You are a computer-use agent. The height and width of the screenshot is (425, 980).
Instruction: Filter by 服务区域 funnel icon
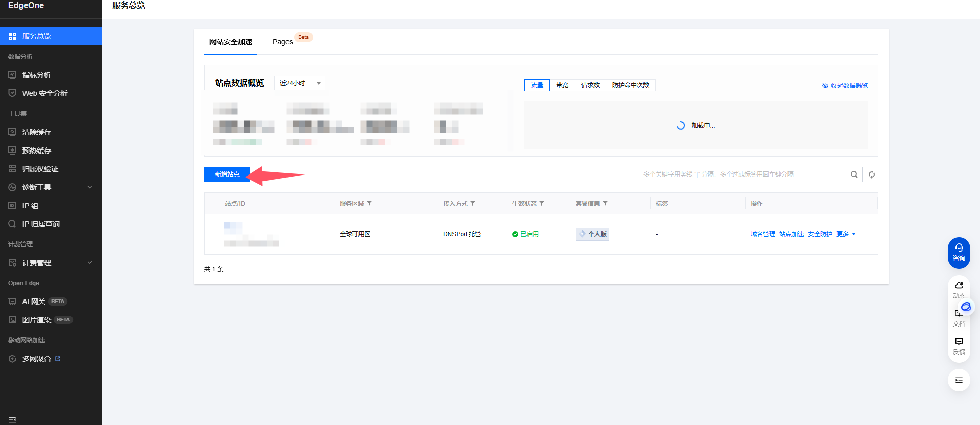pos(369,203)
